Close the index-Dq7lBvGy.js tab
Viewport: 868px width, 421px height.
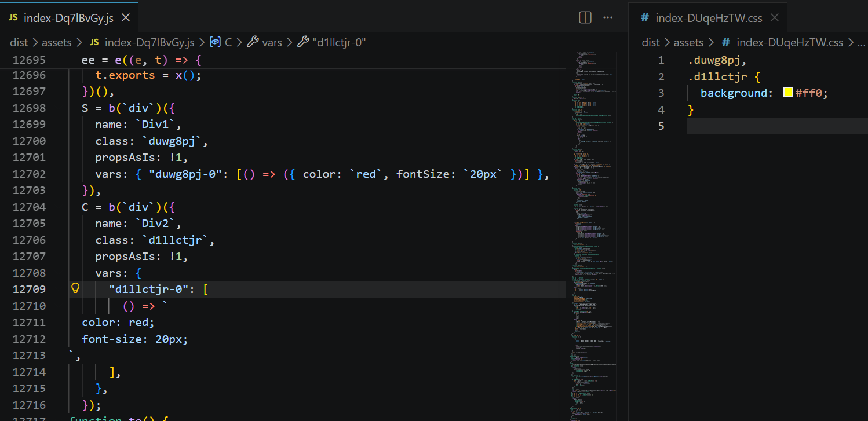[x=126, y=18]
